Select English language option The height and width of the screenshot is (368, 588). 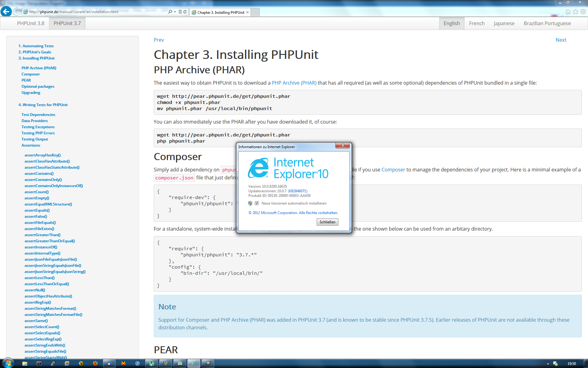coord(451,23)
